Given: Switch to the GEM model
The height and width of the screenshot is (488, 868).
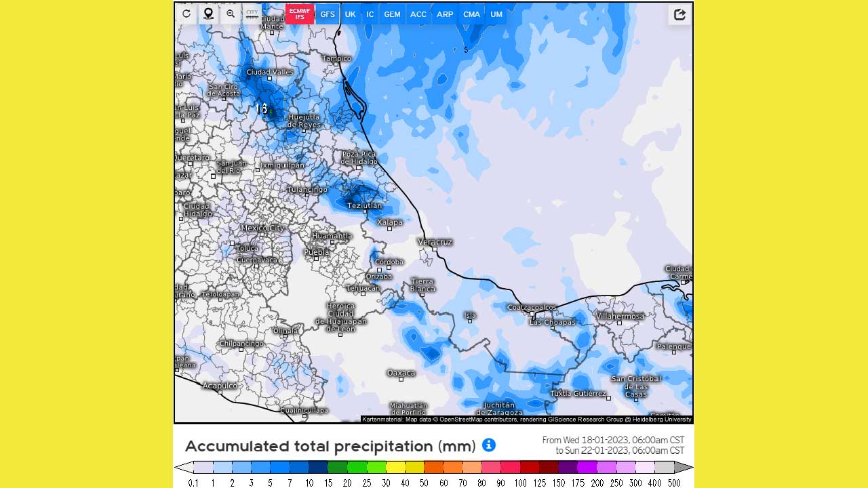Looking at the screenshot, I should click(392, 14).
